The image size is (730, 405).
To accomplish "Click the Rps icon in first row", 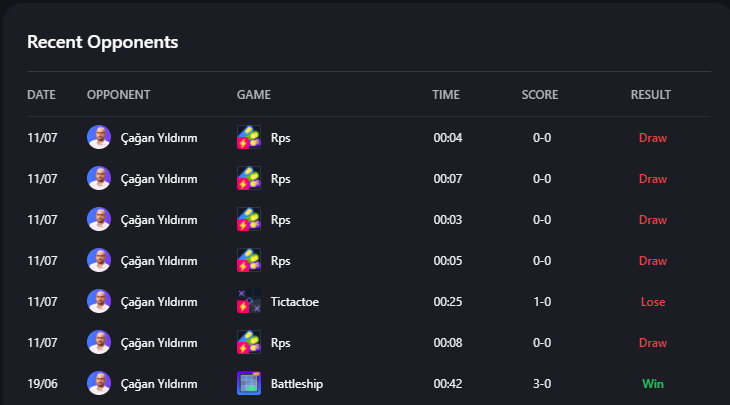I will tap(249, 137).
